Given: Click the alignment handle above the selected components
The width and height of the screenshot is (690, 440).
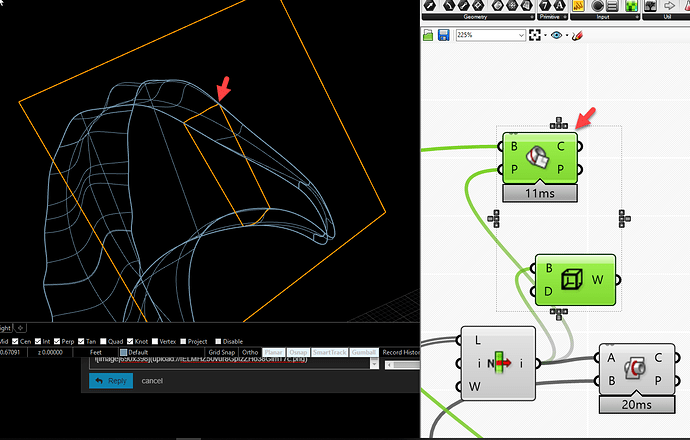Looking at the screenshot, I should click(559, 123).
